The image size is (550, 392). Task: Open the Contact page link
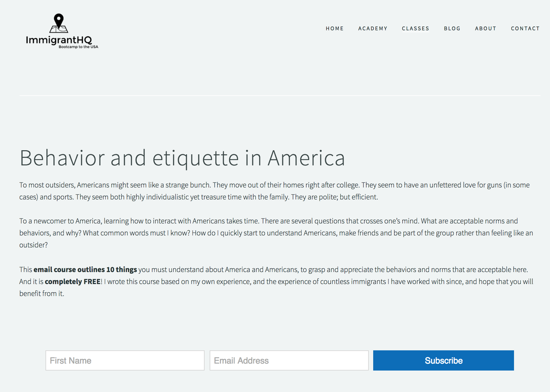[x=525, y=28]
